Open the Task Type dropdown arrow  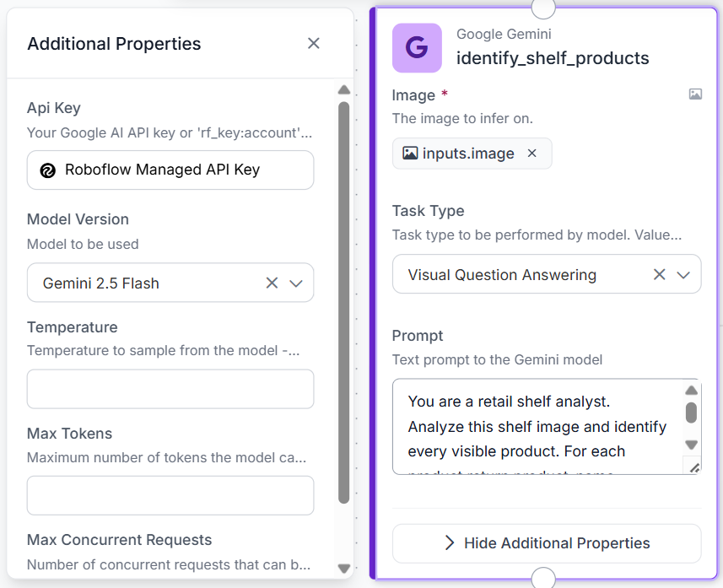point(683,275)
